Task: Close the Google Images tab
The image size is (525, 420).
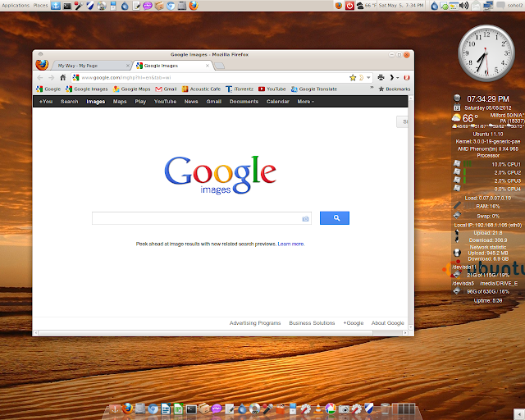Action: pyautogui.click(x=208, y=66)
